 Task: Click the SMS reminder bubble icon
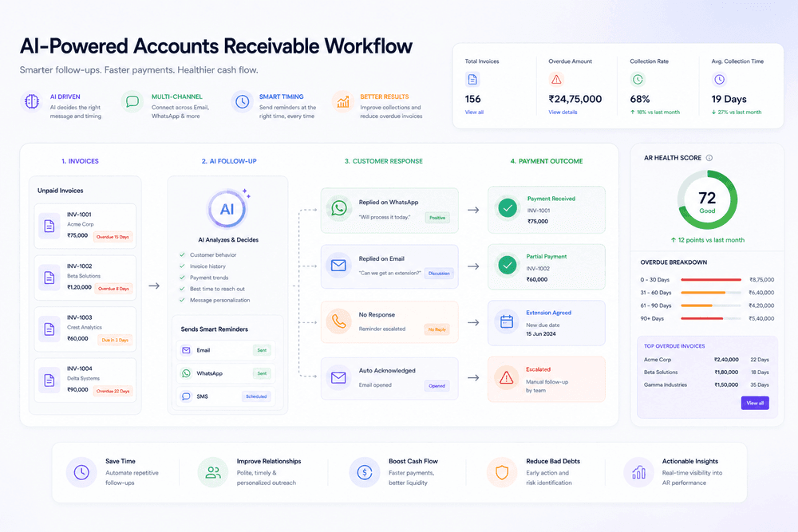click(186, 396)
